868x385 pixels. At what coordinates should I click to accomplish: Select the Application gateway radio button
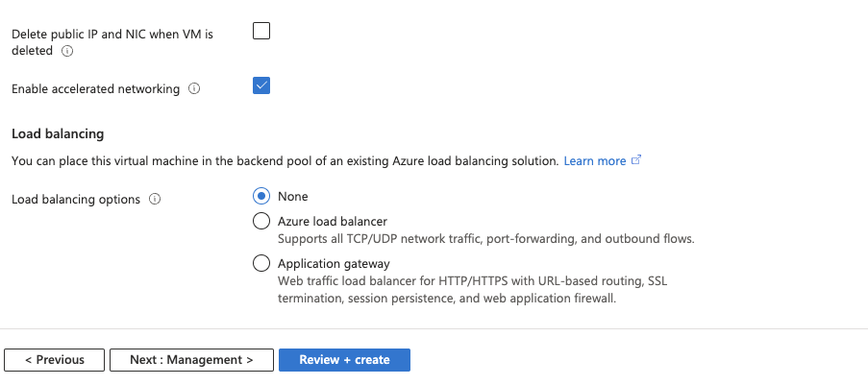(261, 263)
